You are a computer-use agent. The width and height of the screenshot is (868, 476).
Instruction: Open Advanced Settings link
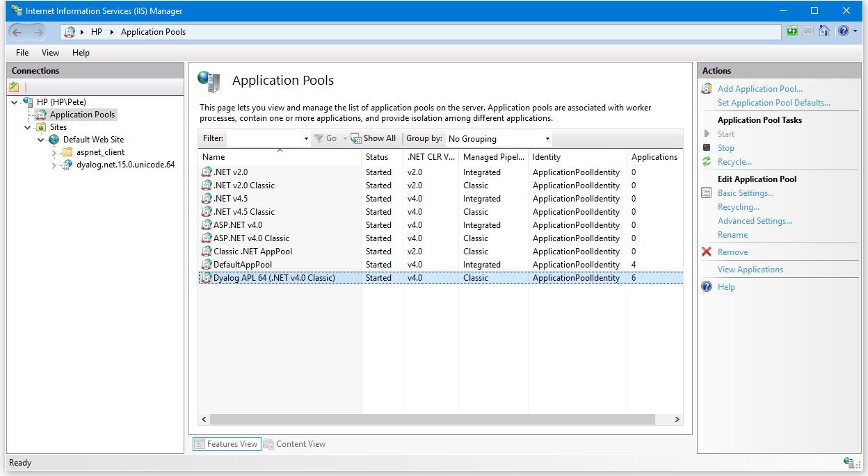(755, 221)
